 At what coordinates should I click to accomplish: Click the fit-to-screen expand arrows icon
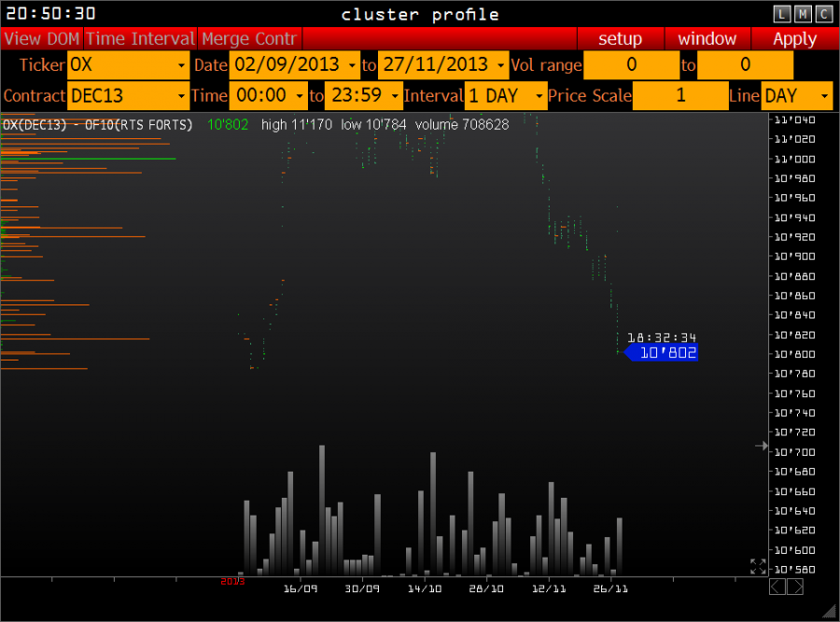tap(758, 566)
